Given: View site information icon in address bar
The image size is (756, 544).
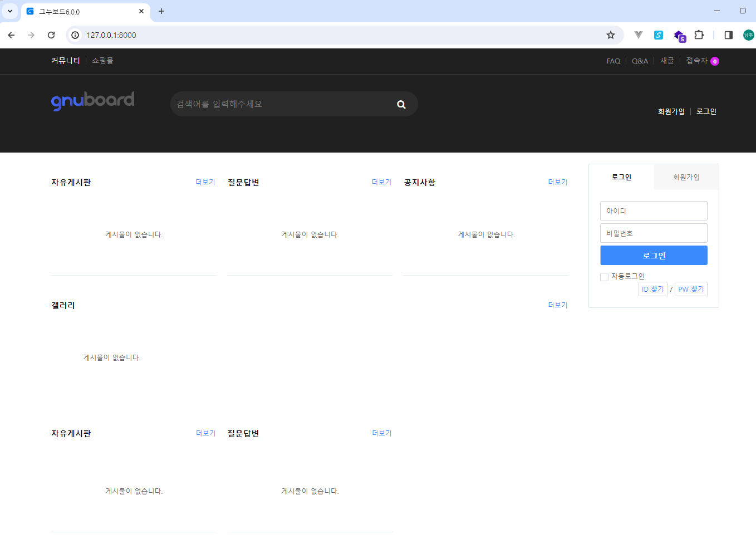Looking at the screenshot, I should 75,35.
